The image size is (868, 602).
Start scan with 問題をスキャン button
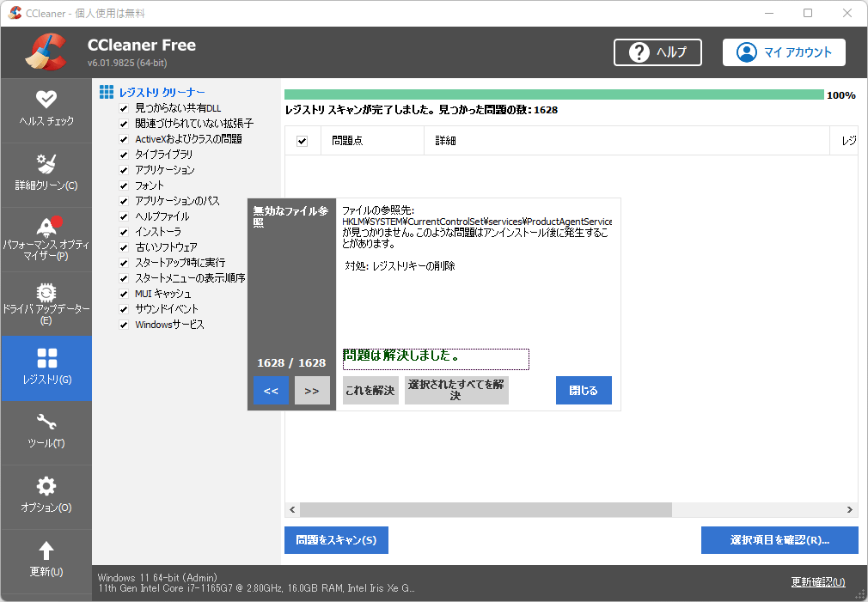click(x=336, y=540)
